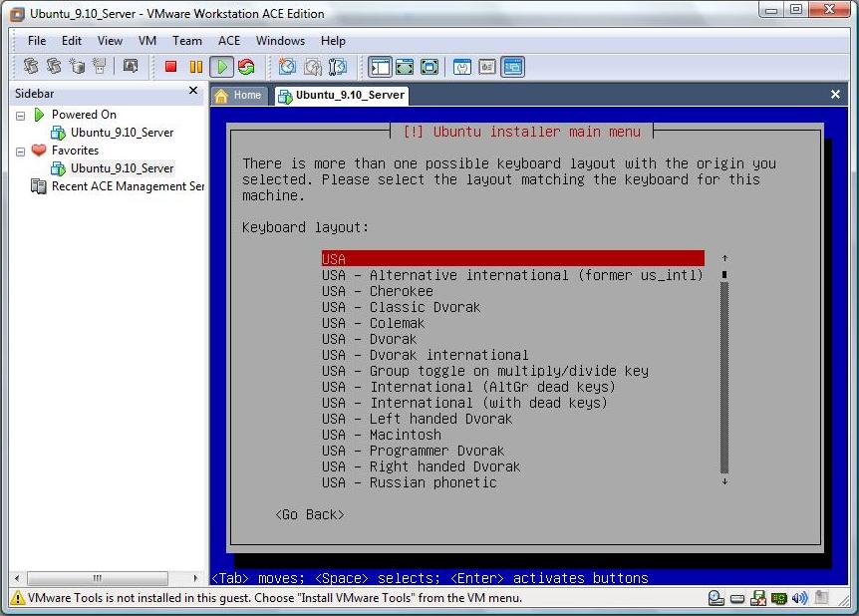Click the third ACE package icon
The height and width of the screenshot is (616, 859).
[78, 67]
